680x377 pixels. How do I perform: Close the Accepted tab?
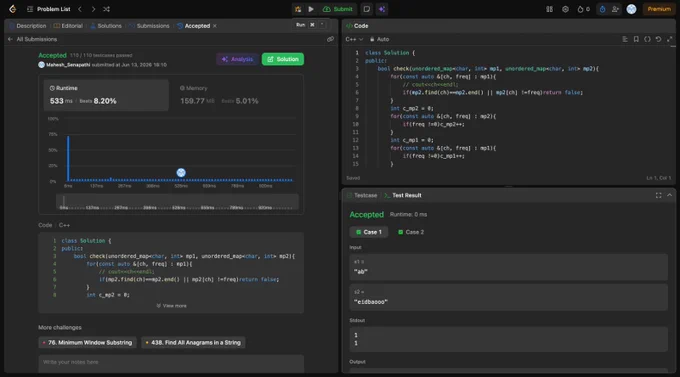pos(215,26)
